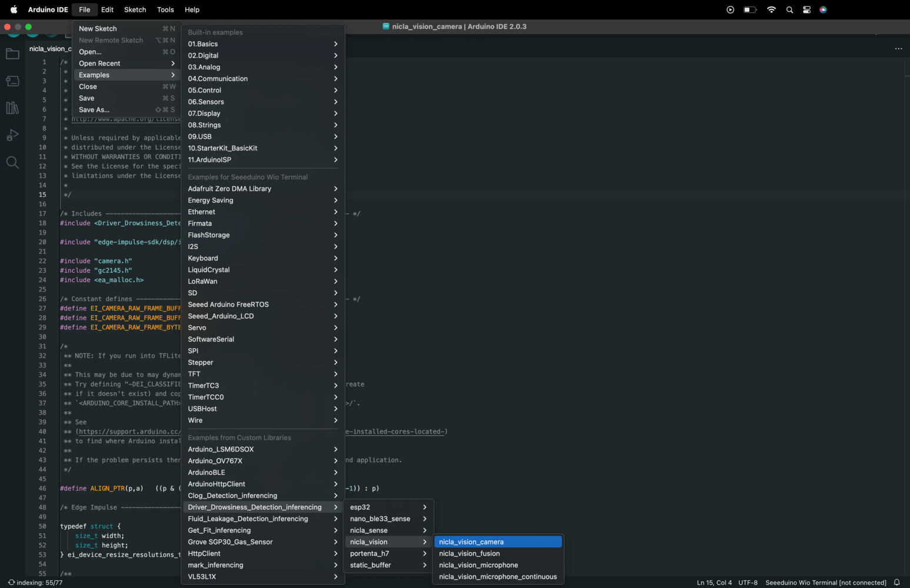Click Save As… menu entry
910x588 pixels.
point(126,110)
